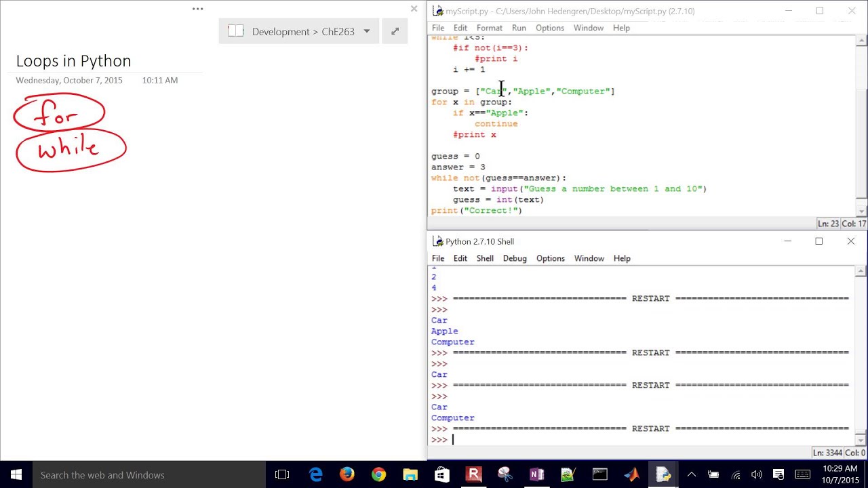Launch MATLAB from the taskbar
868x488 pixels.
[631, 474]
